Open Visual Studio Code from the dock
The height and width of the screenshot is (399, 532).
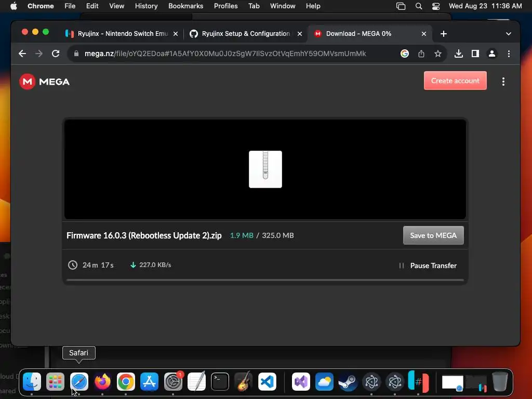coord(267,382)
